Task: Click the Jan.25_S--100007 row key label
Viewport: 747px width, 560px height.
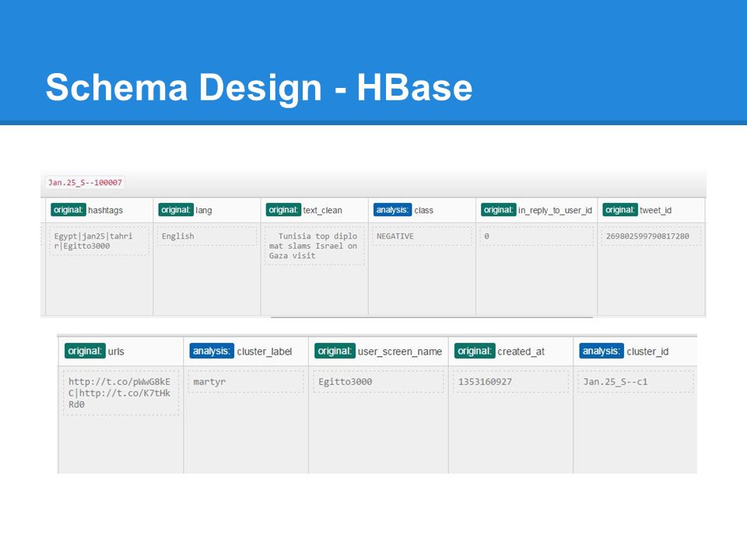Action: (85, 182)
